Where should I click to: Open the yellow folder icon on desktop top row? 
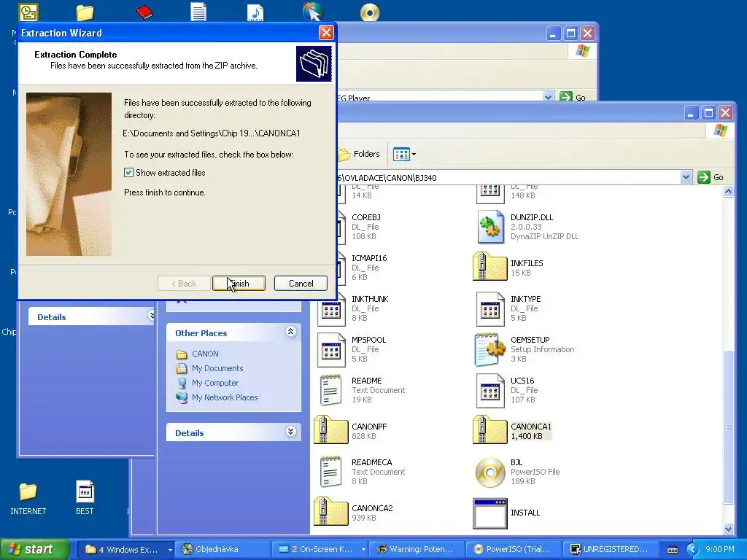[x=85, y=13]
